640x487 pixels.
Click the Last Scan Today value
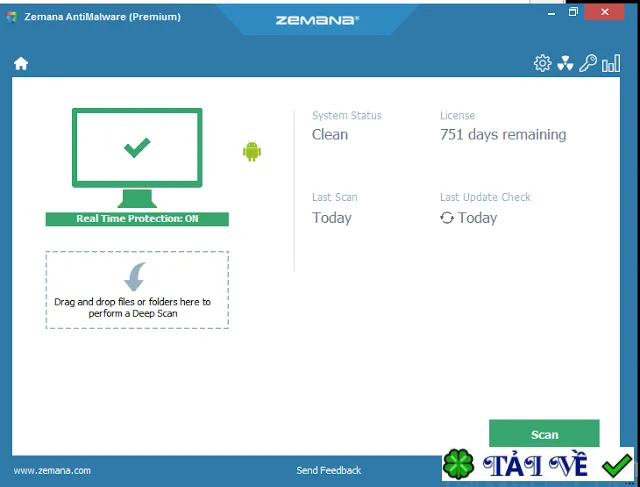point(331,218)
